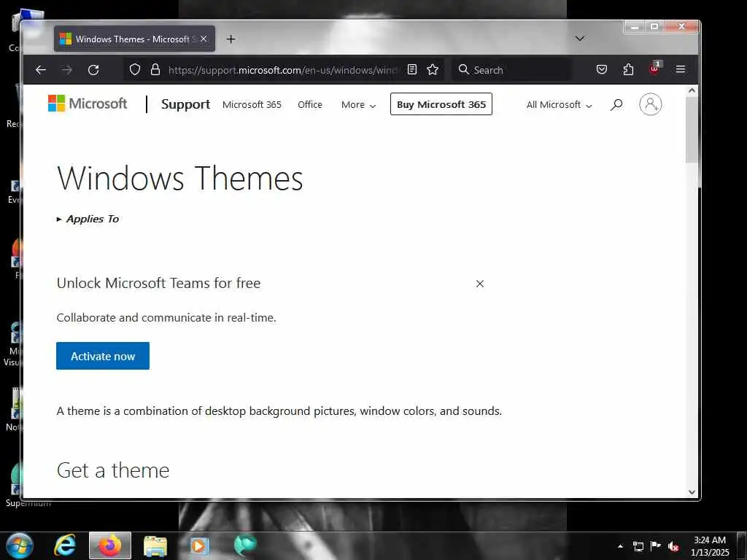The width and height of the screenshot is (747, 560).
Task: Open the Office navigation link
Action: tap(309, 105)
